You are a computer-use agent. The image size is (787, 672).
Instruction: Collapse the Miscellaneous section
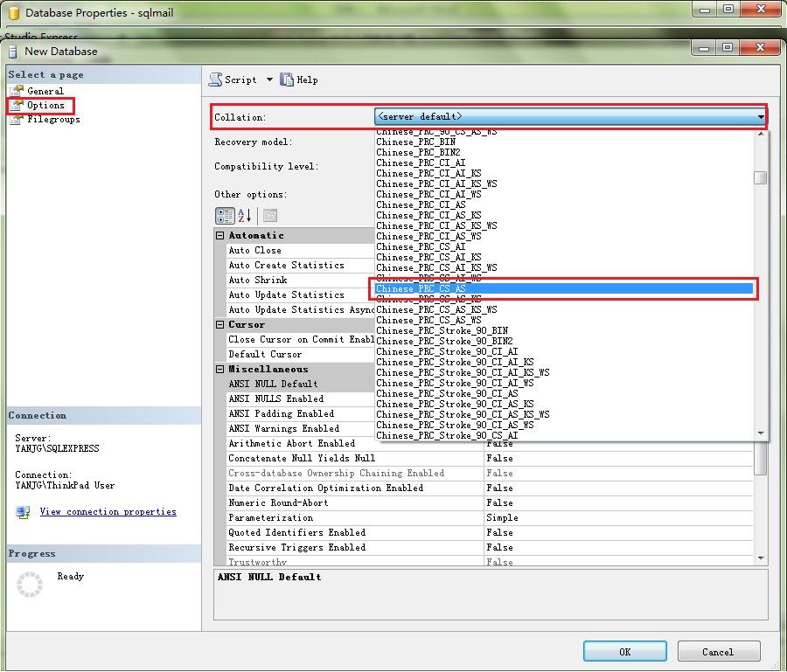(219, 369)
